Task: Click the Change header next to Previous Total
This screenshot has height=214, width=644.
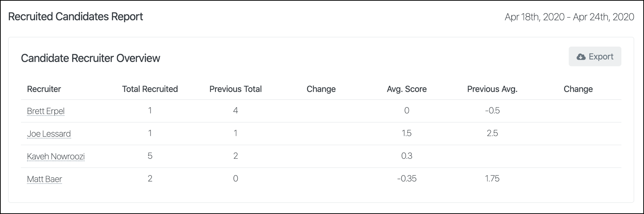Action: pos(321,89)
